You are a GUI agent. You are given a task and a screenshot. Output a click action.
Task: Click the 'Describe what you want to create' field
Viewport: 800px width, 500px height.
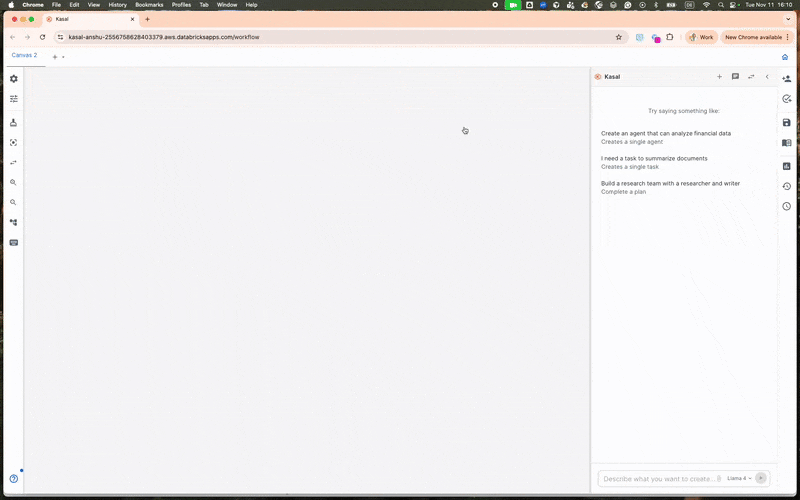point(660,479)
